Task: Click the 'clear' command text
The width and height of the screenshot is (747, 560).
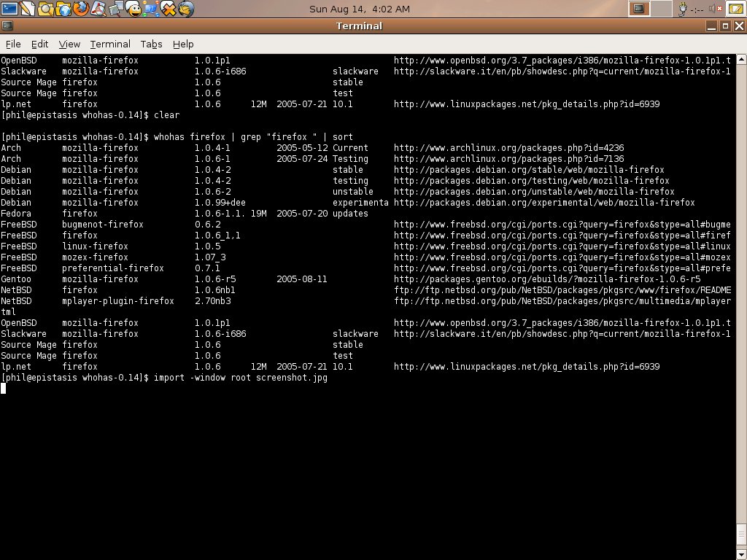Action: click(x=167, y=115)
